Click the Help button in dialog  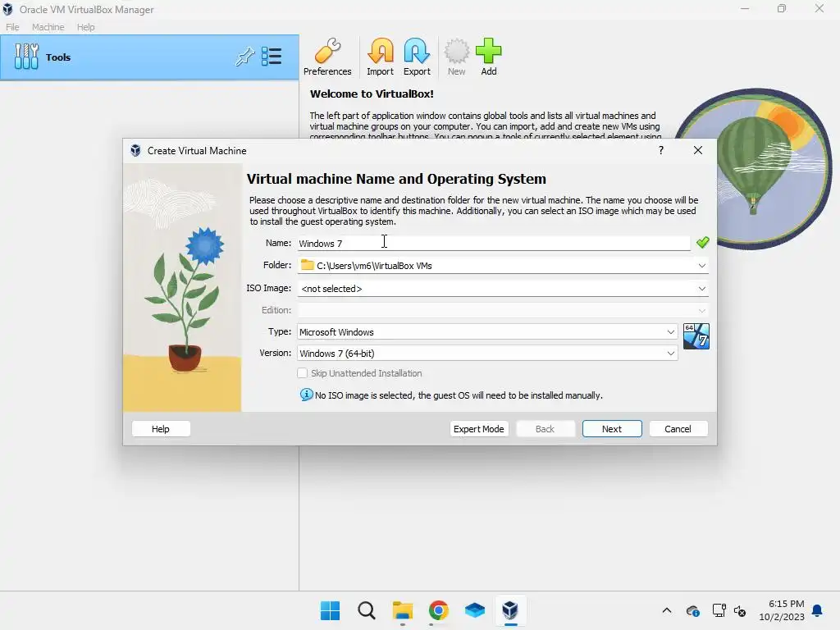(161, 428)
